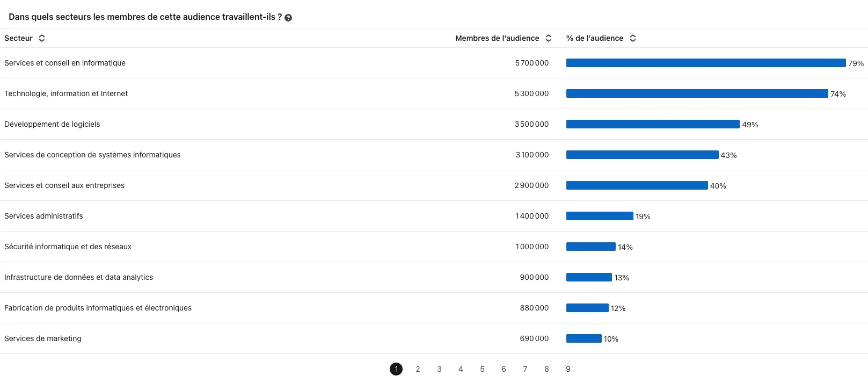Select 'Infrastructure de données et data analytics'
Screen dimensions: 868x383
[x=78, y=277]
